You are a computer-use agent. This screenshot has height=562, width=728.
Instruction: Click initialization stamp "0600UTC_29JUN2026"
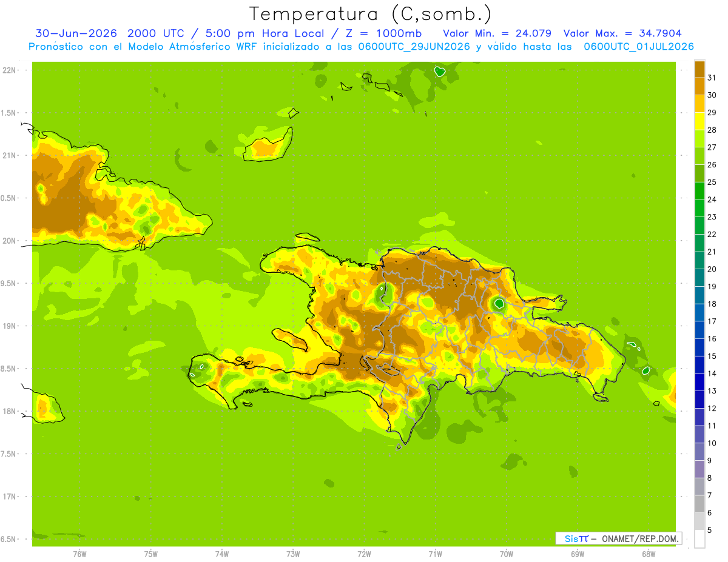(414, 47)
